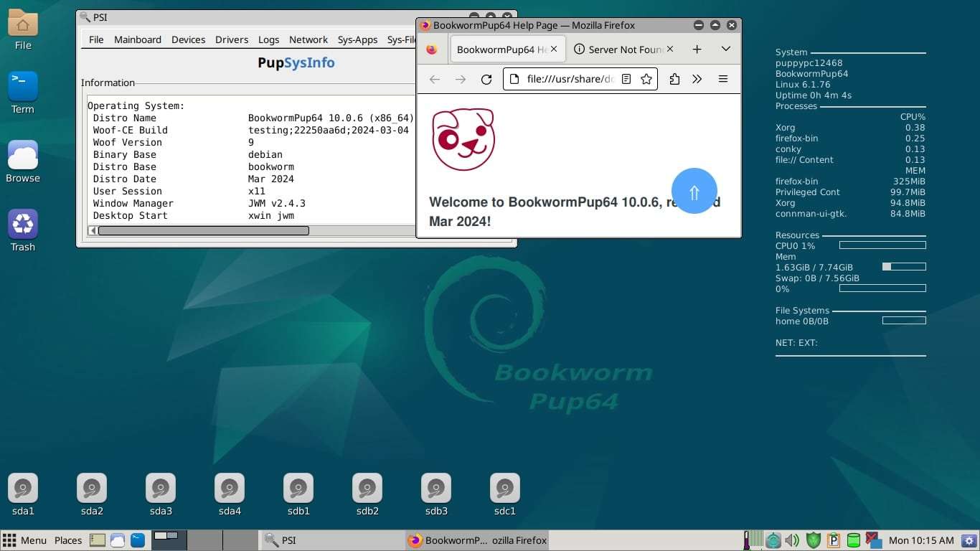Switch to the Server Not Found tab
The image size is (980, 551).
click(x=621, y=49)
